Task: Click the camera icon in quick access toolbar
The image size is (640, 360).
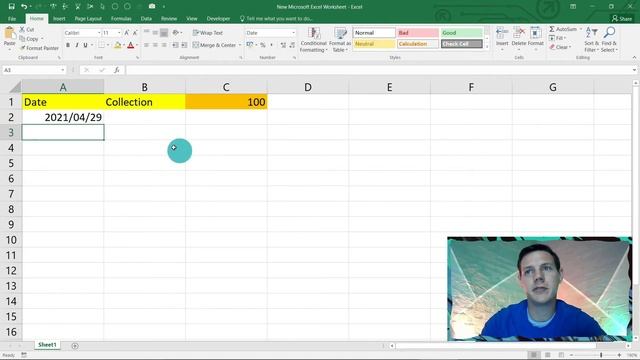Action: click(x=152, y=7)
